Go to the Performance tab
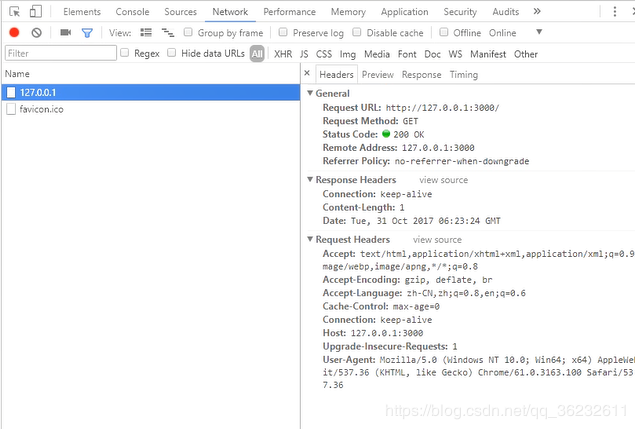Screen dimensions: 635x429 290,12
